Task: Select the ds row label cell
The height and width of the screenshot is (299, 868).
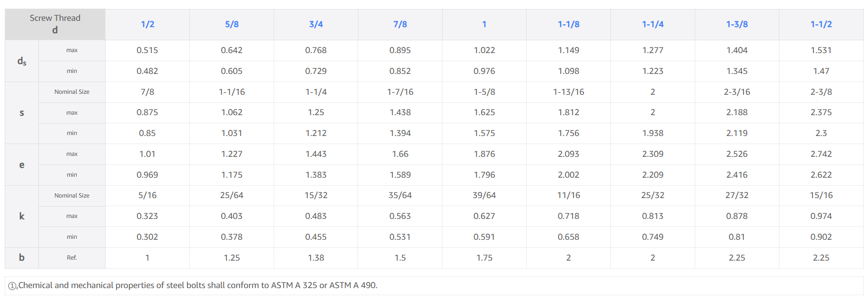Action: coord(22,61)
